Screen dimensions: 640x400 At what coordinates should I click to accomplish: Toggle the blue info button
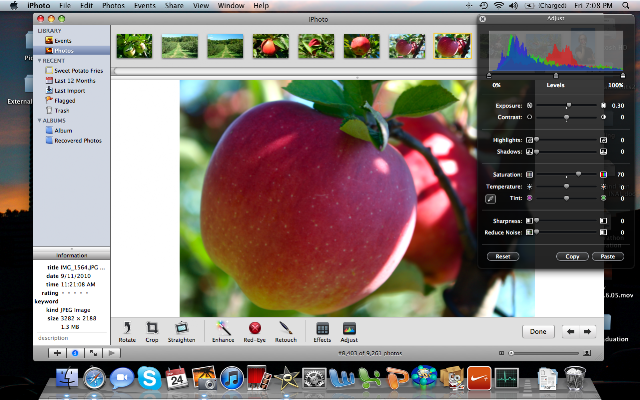(75, 353)
